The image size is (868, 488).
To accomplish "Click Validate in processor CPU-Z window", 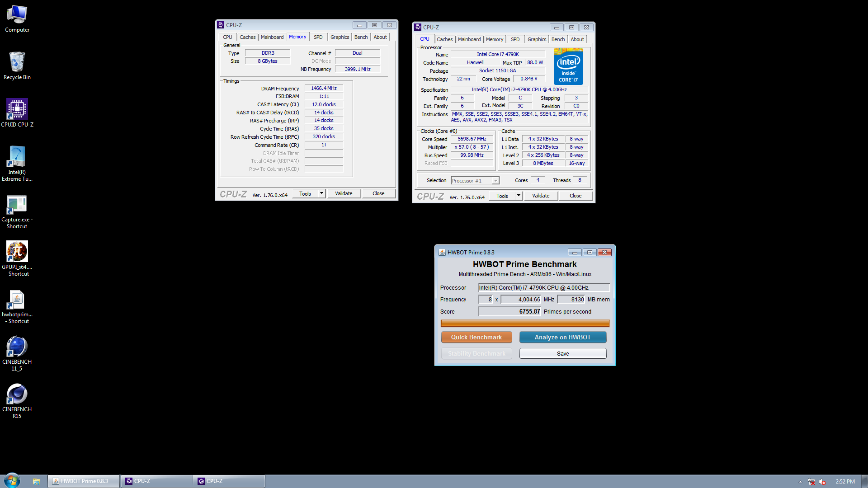I will point(541,196).
